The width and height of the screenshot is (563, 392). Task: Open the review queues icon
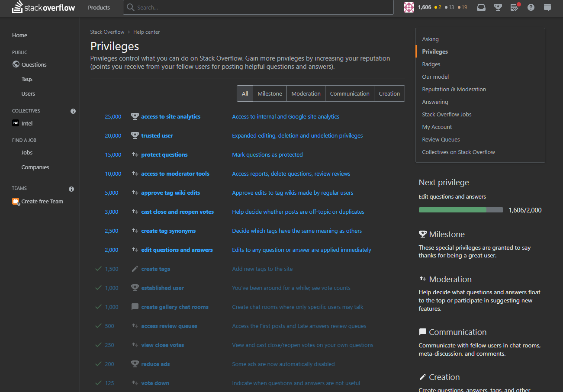[x=515, y=7]
